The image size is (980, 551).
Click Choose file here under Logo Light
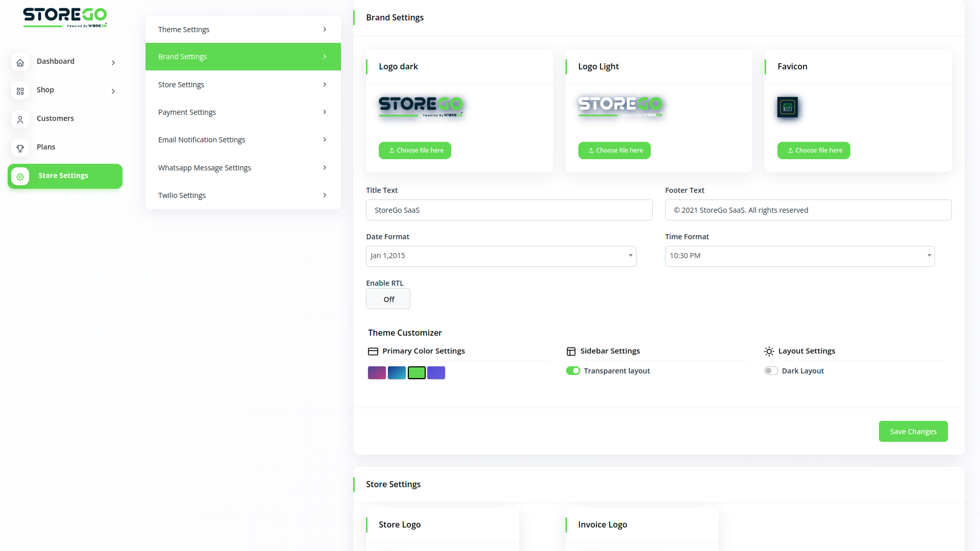coord(615,151)
